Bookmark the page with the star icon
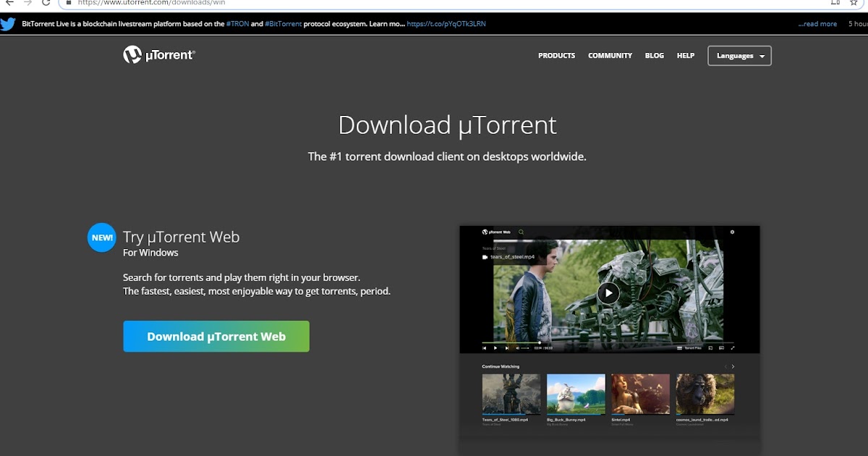868x456 pixels. 854,3
